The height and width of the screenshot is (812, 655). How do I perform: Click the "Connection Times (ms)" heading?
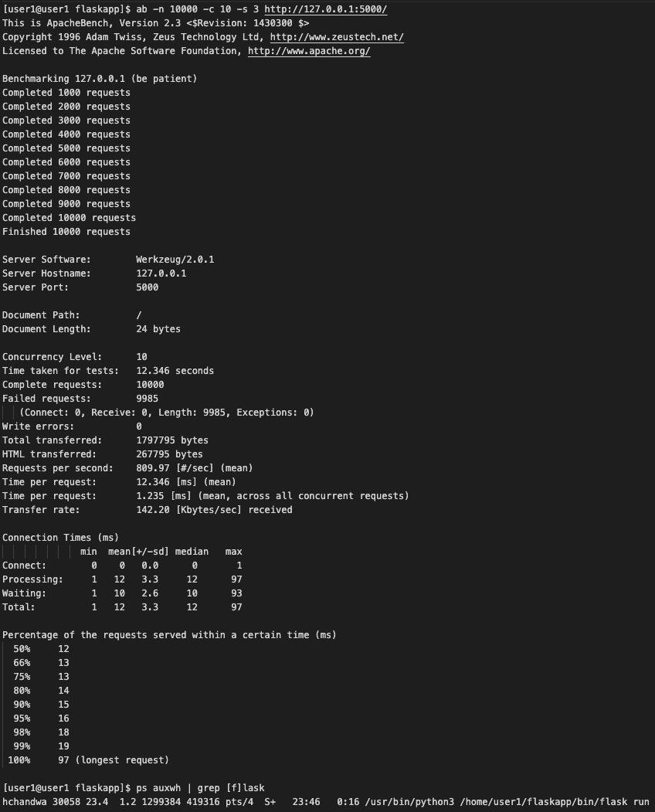pos(61,538)
